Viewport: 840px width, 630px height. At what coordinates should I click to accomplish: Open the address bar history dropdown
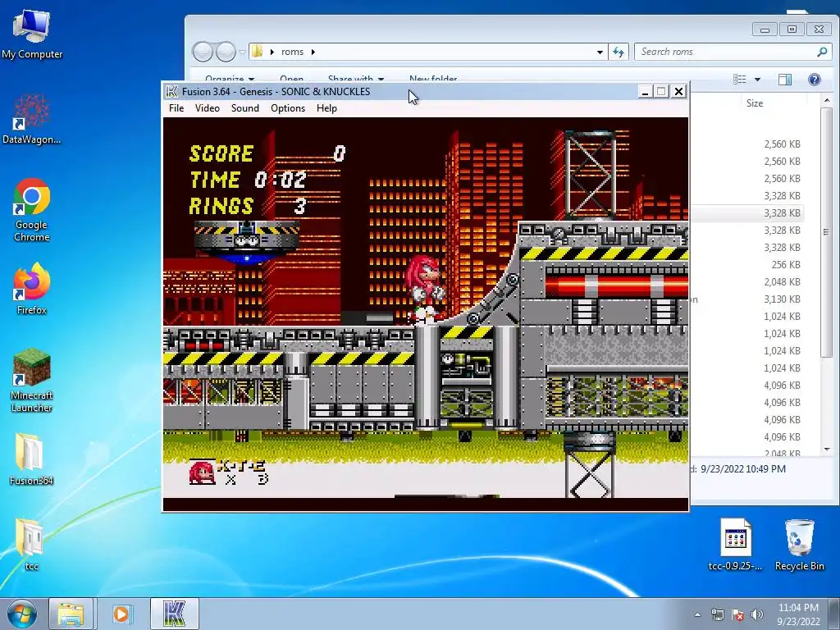click(x=600, y=52)
